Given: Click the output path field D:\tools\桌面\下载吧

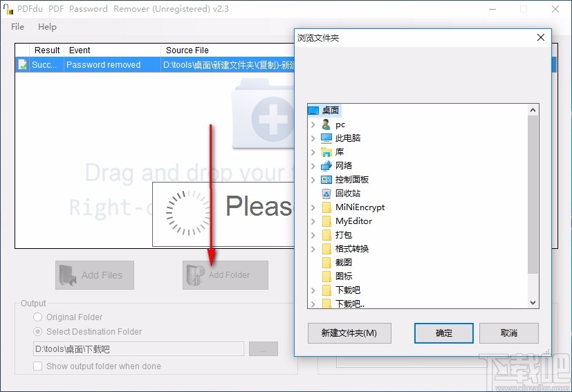Looking at the screenshot, I should [x=138, y=349].
